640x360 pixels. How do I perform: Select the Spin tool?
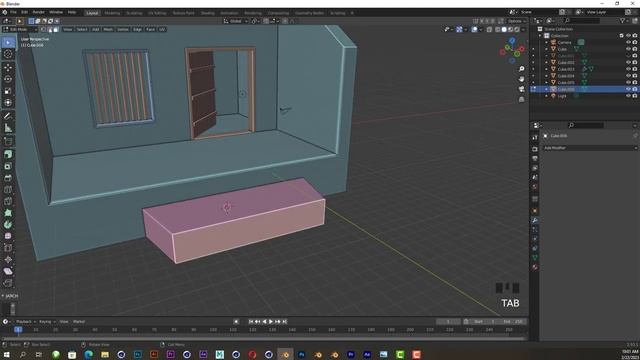click(x=8, y=224)
